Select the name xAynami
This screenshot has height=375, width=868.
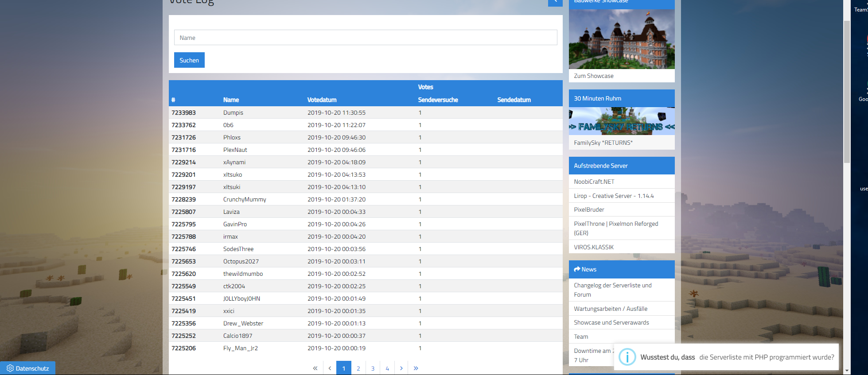tap(234, 162)
